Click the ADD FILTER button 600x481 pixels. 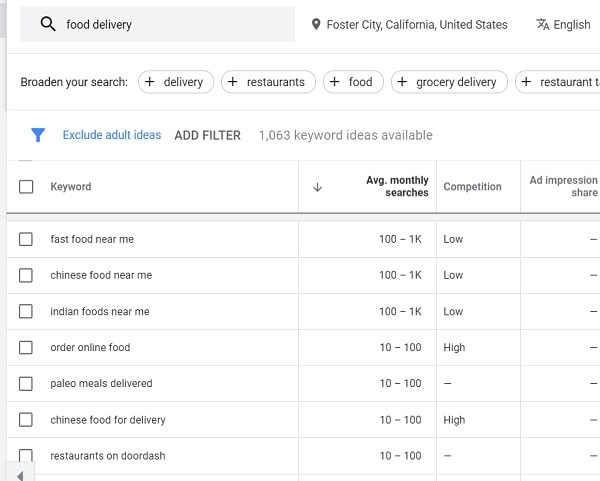(207, 135)
